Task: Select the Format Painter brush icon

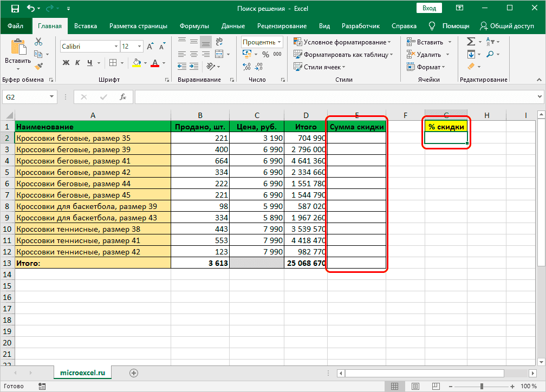Action: coord(38,66)
